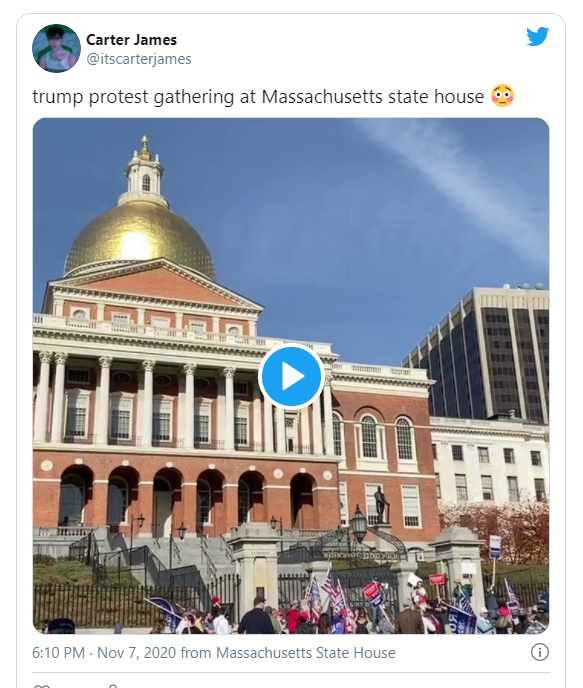Click the Nov 7, 2020 date
The height and width of the screenshot is (688, 583).
(137, 652)
